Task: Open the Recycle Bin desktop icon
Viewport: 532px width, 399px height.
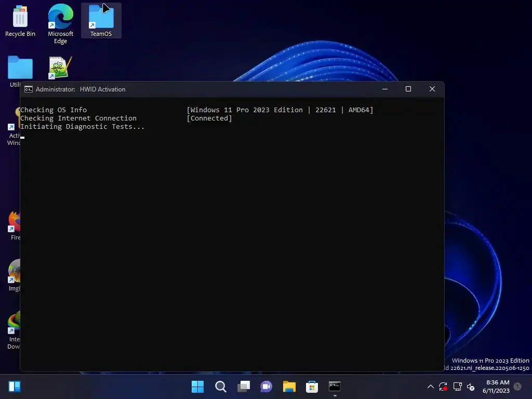Action: 20,21
